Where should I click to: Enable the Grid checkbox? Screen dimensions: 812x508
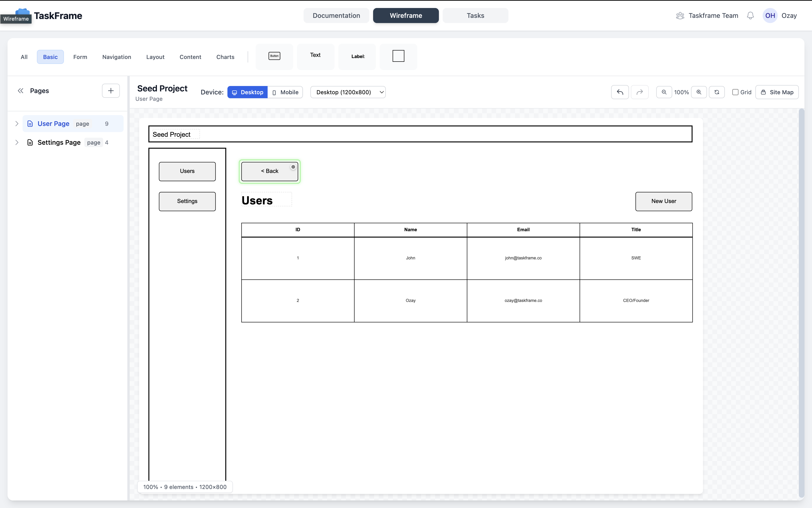pyautogui.click(x=735, y=92)
